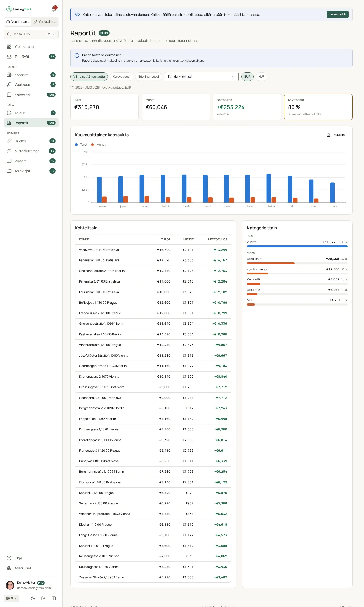The height and width of the screenshot is (607, 364).
Task: Open Viestit message icon
Action: tap(9, 161)
